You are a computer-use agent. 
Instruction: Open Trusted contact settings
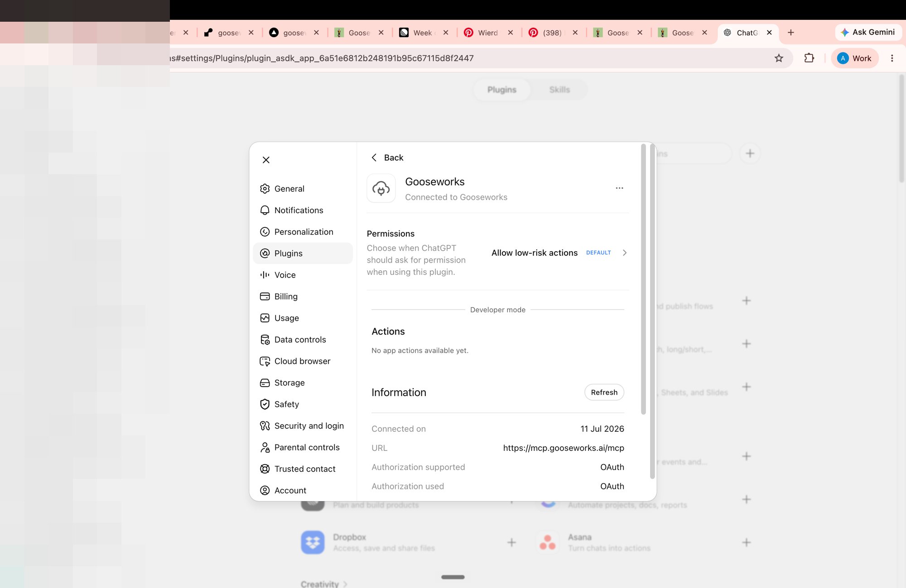pyautogui.click(x=303, y=469)
